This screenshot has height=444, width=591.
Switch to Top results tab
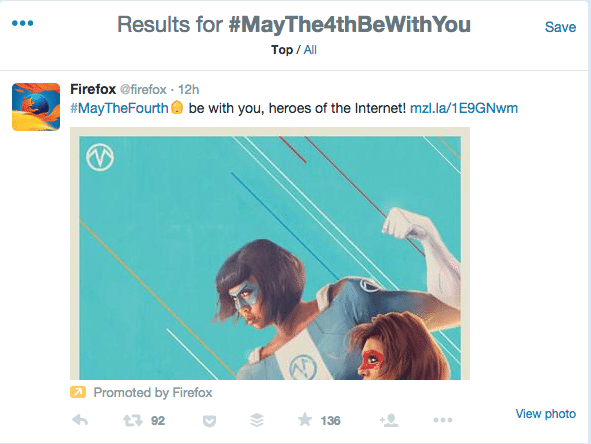(282, 50)
